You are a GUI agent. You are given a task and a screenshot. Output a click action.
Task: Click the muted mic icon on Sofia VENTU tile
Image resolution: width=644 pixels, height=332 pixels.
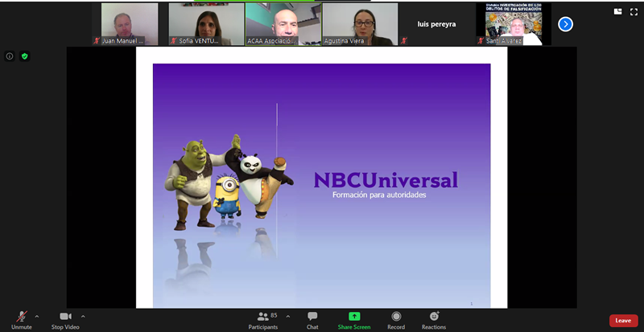point(174,41)
